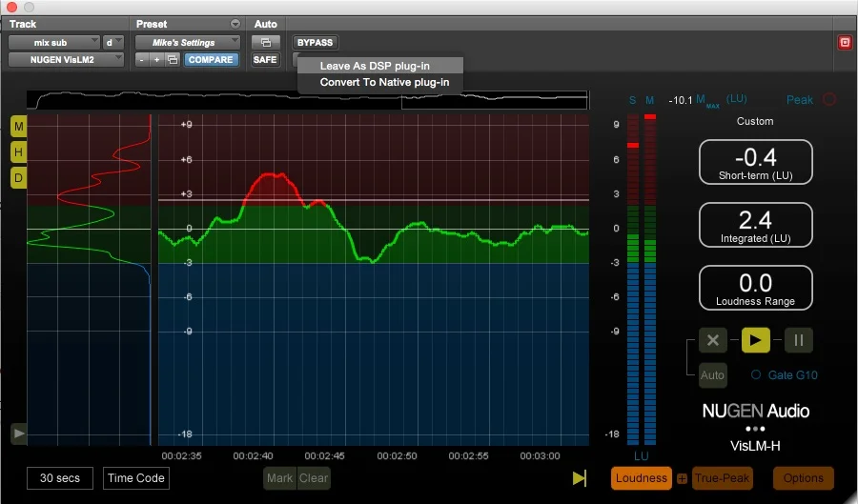Pause the loudness measurement
Image resolution: width=858 pixels, height=504 pixels.
(798, 340)
